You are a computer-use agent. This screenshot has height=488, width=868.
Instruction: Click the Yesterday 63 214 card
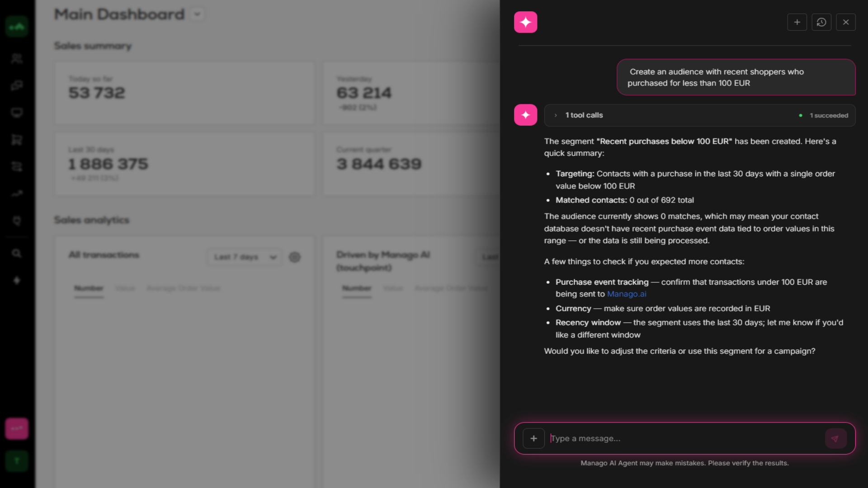tap(411, 93)
